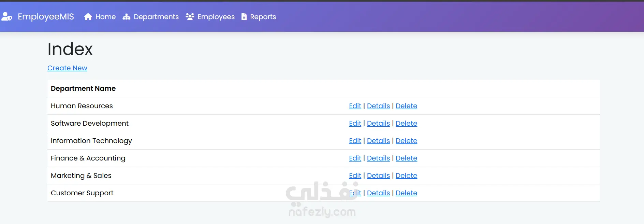The height and width of the screenshot is (224, 644).
Task: Delete the Human Resources department
Action: pyautogui.click(x=406, y=106)
